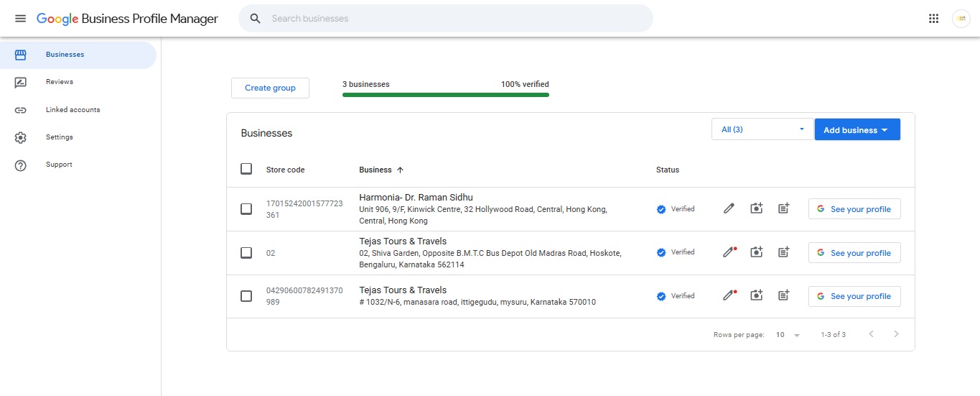The image size is (980, 396).
Task: Go to previous page arrow
Action: pos(872,334)
